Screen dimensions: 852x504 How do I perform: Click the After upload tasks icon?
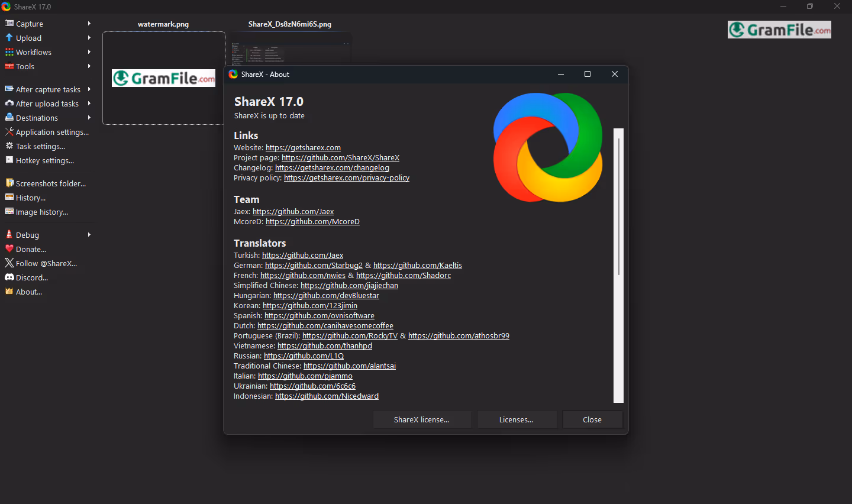[x=9, y=103]
